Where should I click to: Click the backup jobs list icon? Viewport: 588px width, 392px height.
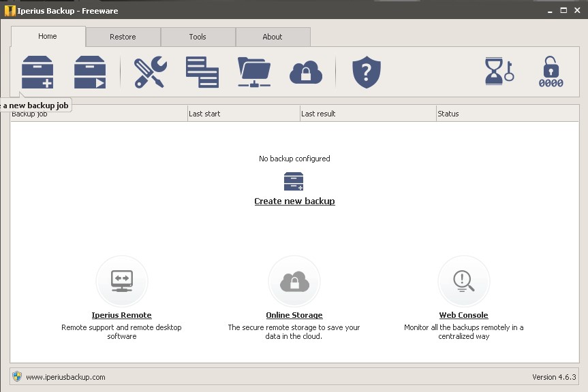(202, 71)
